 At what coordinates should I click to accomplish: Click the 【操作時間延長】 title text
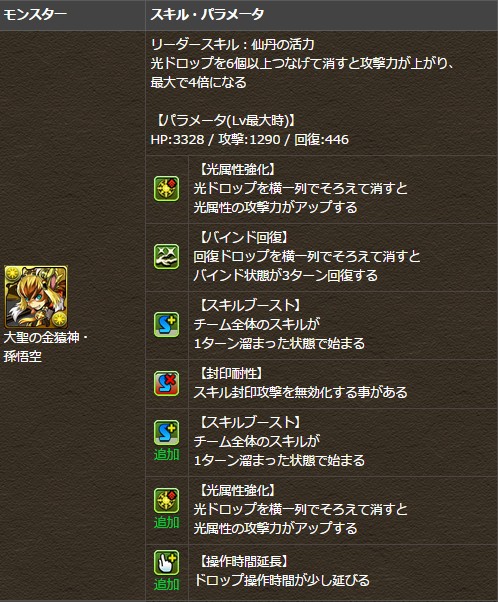(x=243, y=561)
